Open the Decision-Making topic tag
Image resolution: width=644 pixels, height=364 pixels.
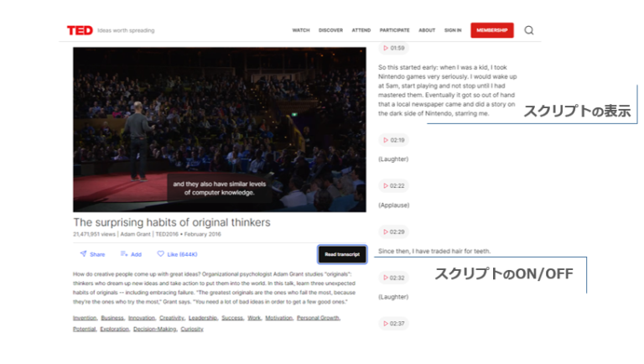154,330
